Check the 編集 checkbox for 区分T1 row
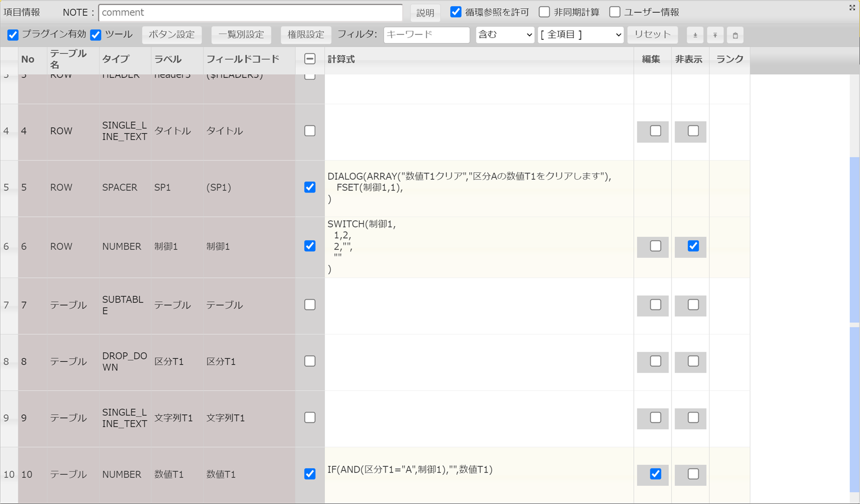 655,361
